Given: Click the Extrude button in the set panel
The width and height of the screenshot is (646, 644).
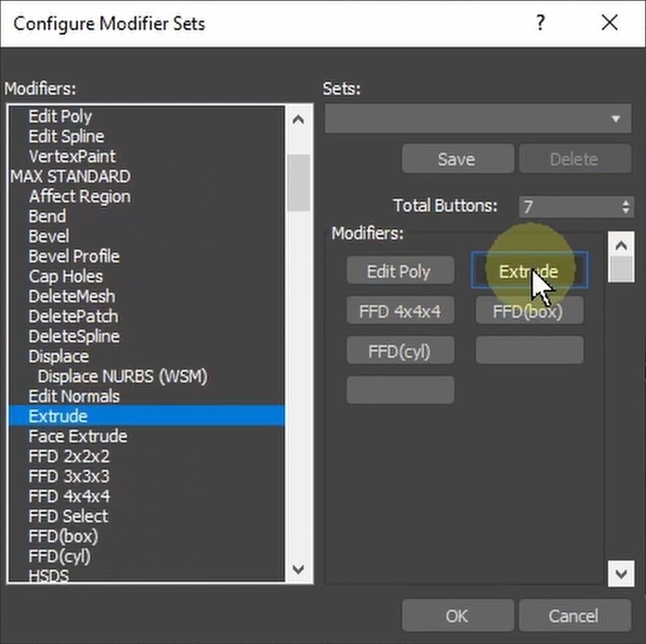Looking at the screenshot, I should (x=529, y=271).
